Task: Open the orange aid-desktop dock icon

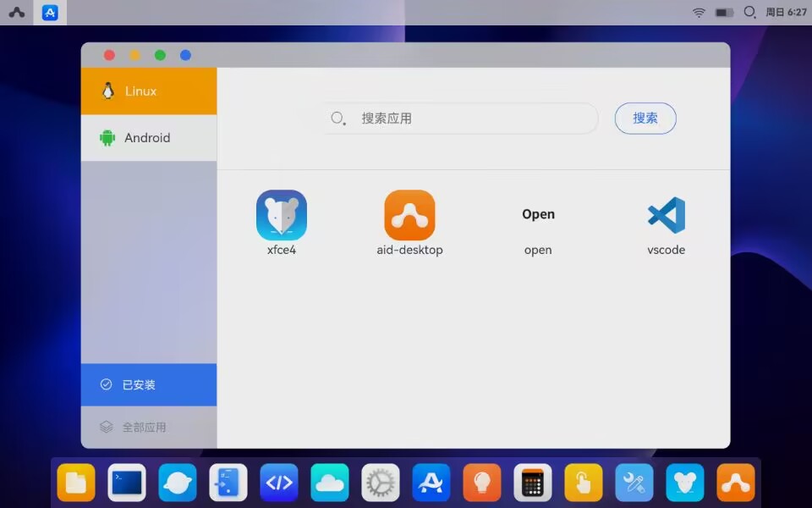Action: (736, 483)
